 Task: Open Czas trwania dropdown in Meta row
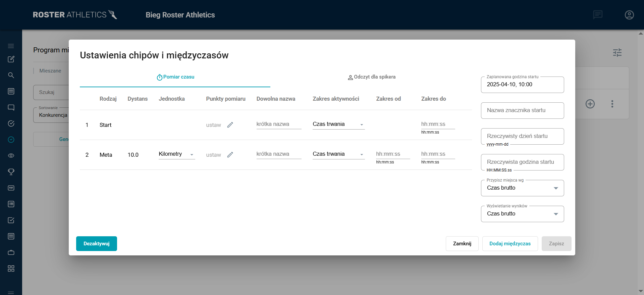tap(338, 154)
